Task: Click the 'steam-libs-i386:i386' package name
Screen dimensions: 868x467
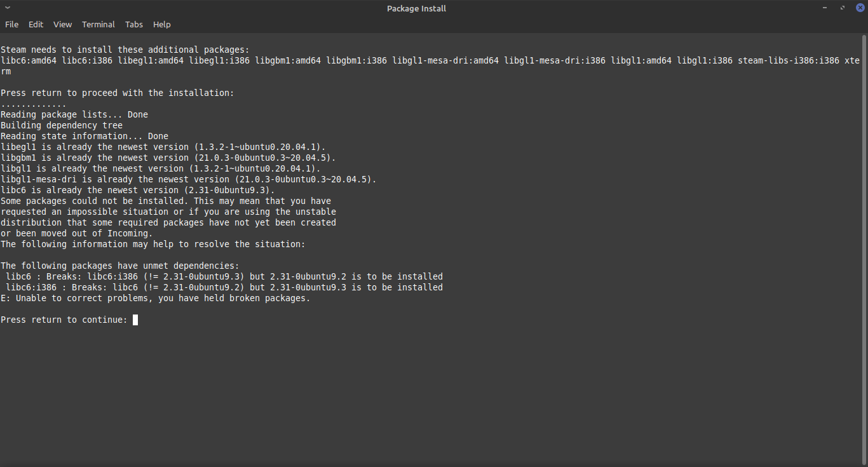Action: [x=789, y=60]
